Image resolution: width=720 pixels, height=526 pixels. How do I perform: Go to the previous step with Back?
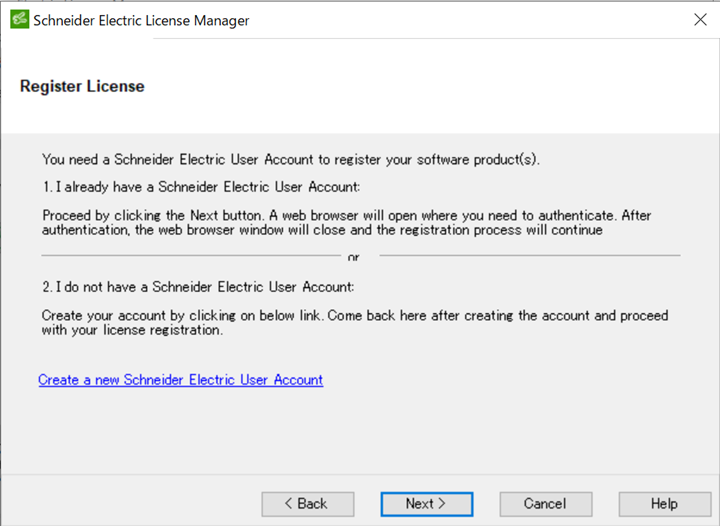pos(308,504)
